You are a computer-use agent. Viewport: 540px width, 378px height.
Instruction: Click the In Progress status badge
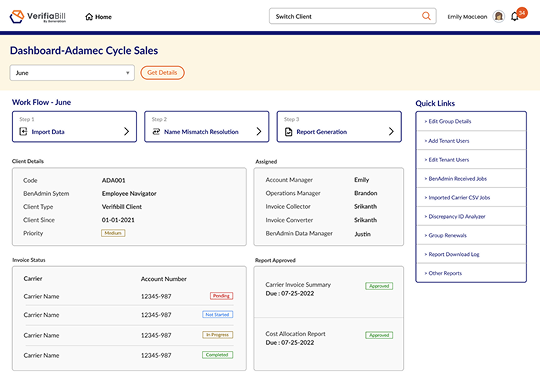click(x=217, y=334)
